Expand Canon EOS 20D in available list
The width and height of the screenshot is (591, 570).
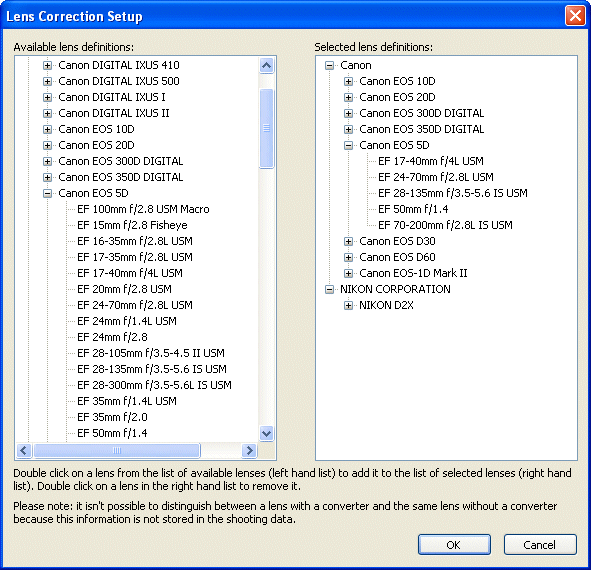click(x=47, y=145)
